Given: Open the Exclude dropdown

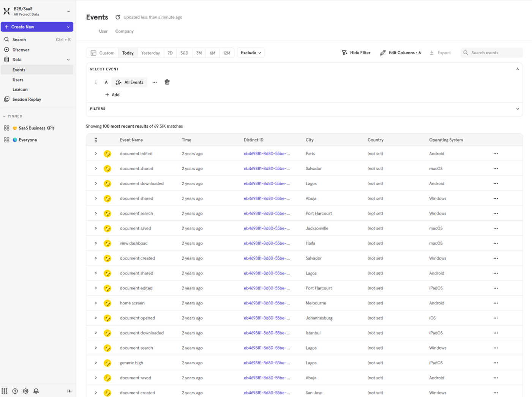Looking at the screenshot, I should [251, 52].
